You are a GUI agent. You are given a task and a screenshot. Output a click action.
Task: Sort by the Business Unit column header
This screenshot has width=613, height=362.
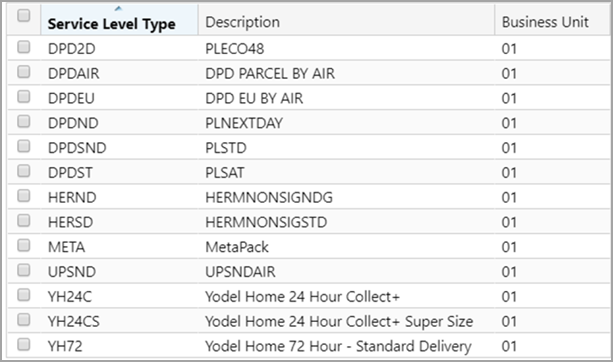coord(545,22)
